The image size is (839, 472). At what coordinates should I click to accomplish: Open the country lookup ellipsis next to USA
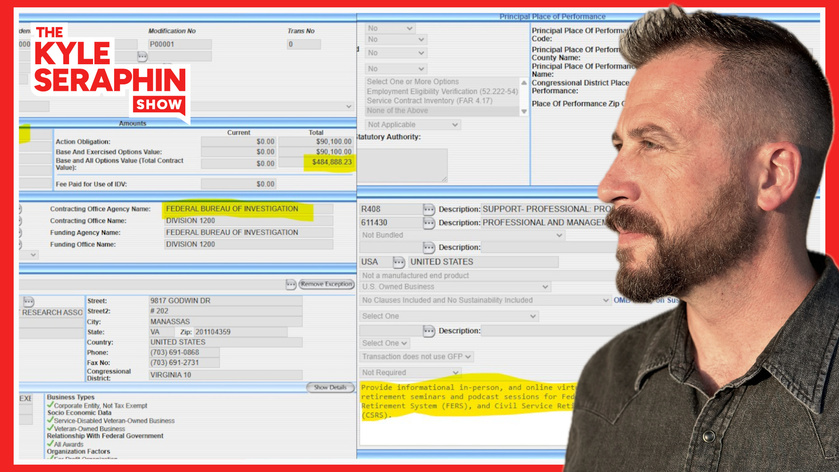point(399,262)
